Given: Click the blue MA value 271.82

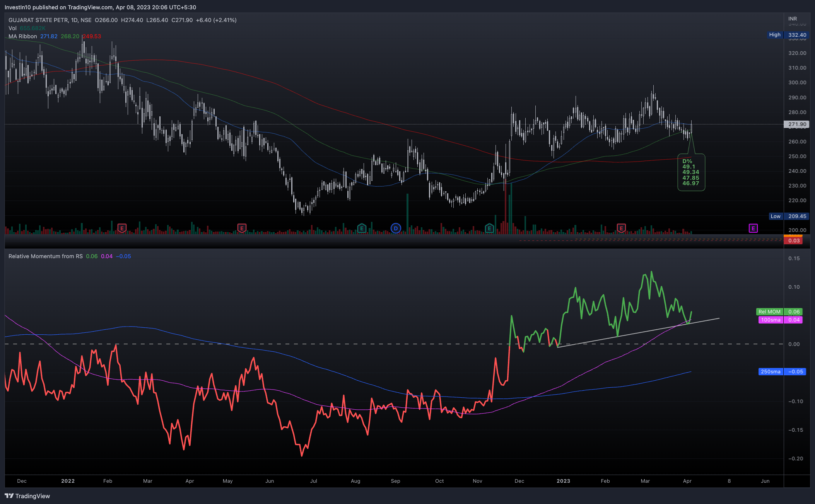Looking at the screenshot, I should 49,36.
